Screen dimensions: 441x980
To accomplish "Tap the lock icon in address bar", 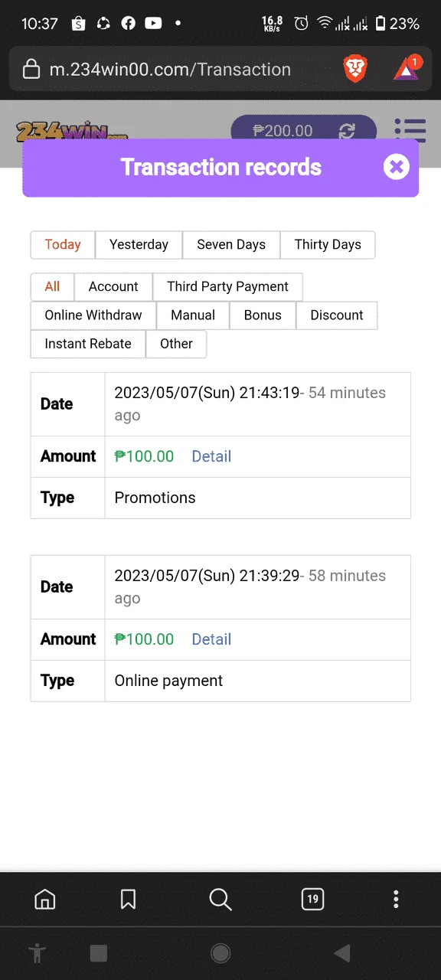I will click(x=31, y=70).
